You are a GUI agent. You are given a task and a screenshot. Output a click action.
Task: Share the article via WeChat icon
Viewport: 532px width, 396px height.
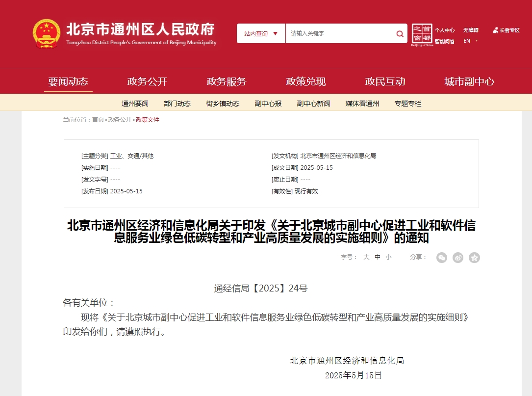442,258
